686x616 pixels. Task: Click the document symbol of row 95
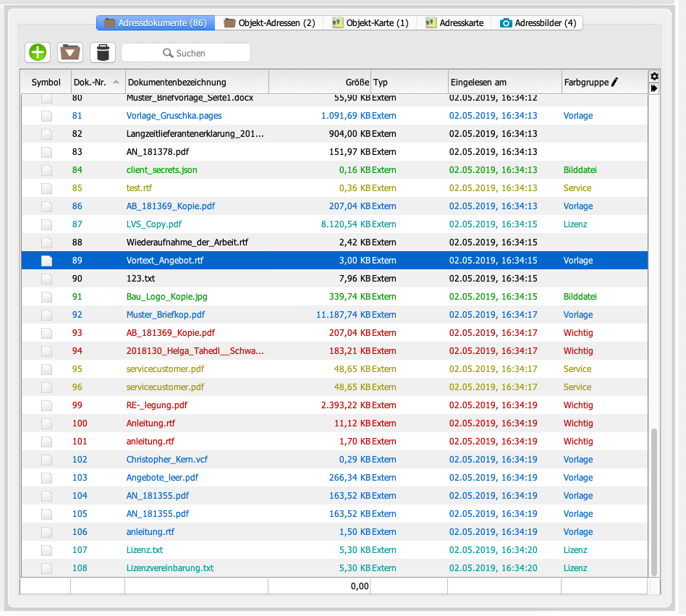pyautogui.click(x=46, y=369)
